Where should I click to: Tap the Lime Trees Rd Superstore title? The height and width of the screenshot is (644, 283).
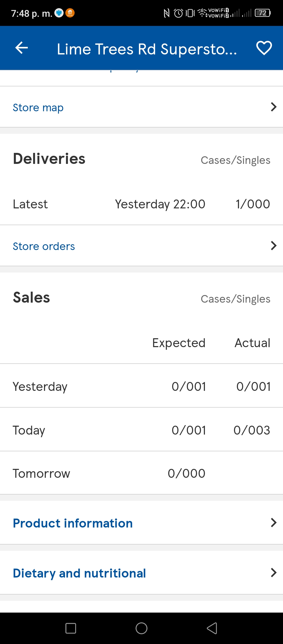click(147, 49)
